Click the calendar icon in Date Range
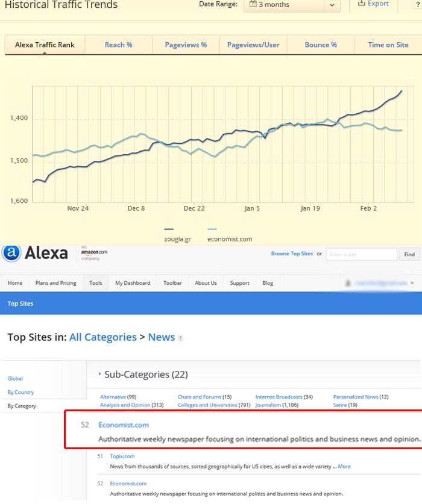The height and width of the screenshot is (504, 422). click(x=252, y=5)
